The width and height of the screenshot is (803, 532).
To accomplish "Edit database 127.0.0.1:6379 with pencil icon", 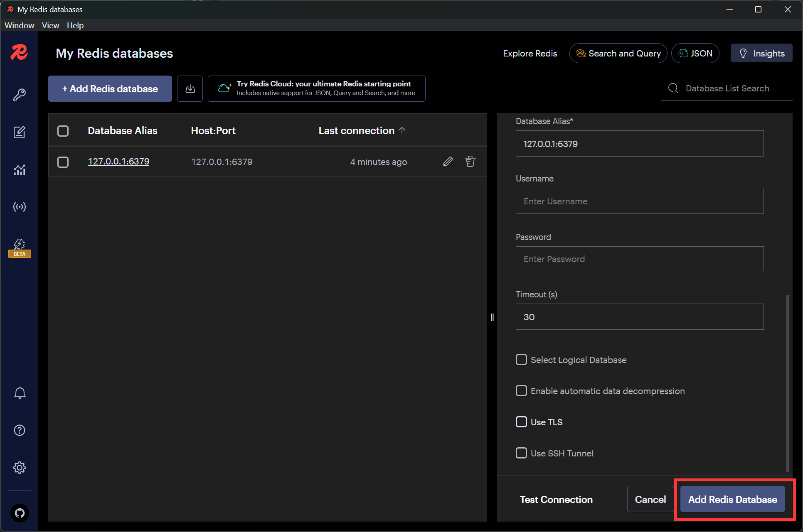I will [x=448, y=162].
